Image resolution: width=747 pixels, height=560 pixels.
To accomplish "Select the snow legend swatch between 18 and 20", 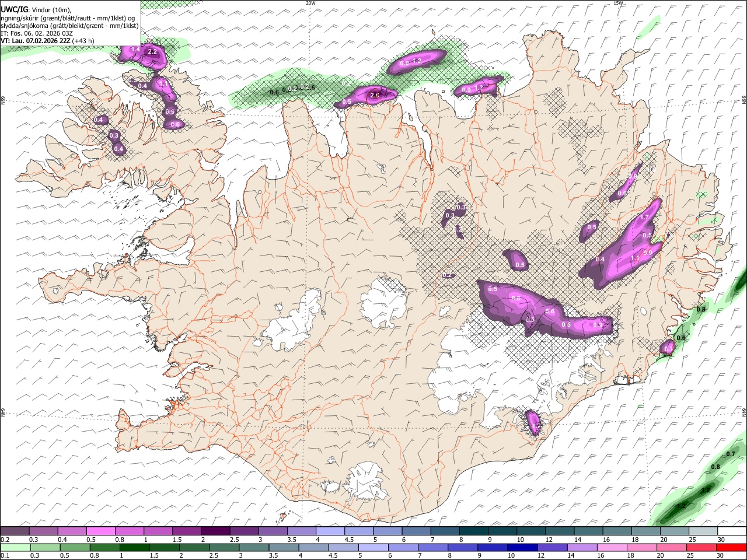I will [645, 531].
